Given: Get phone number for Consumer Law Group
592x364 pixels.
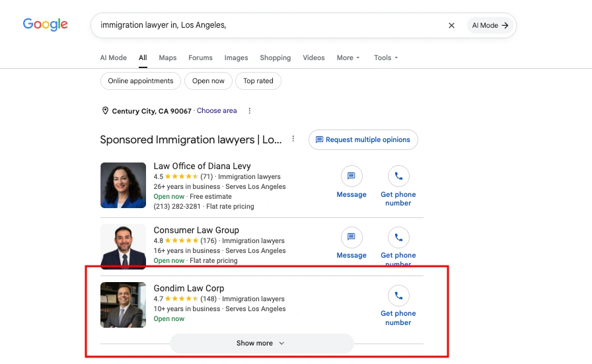Looking at the screenshot, I should click(398, 246).
